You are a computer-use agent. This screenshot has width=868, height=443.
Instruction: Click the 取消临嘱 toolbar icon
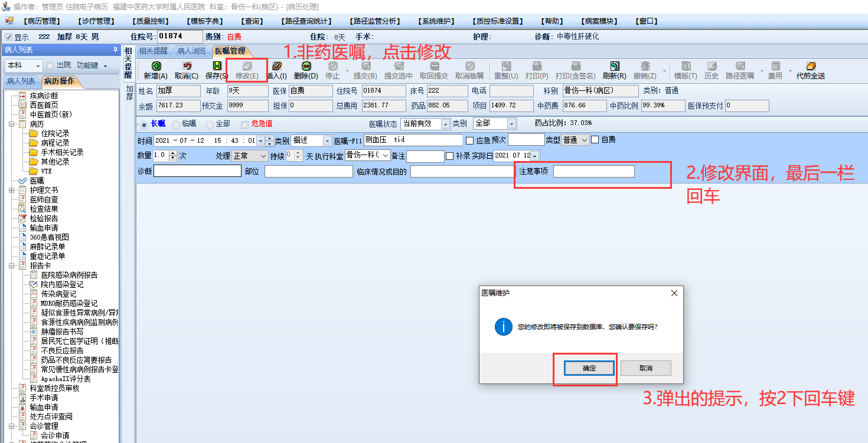pyautogui.click(x=469, y=66)
